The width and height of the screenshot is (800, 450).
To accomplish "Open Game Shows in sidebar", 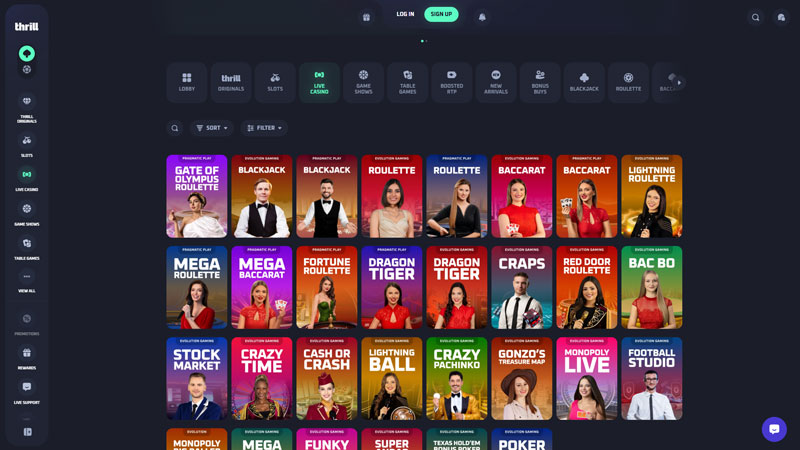I will (27, 214).
